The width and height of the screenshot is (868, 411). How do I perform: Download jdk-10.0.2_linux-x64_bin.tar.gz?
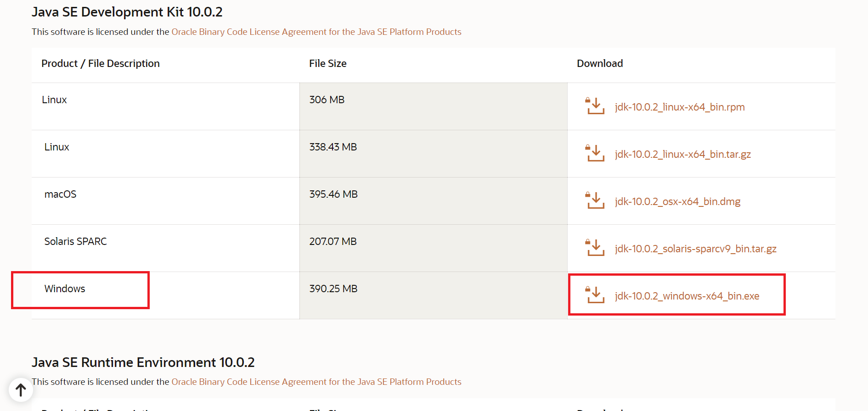683,154
